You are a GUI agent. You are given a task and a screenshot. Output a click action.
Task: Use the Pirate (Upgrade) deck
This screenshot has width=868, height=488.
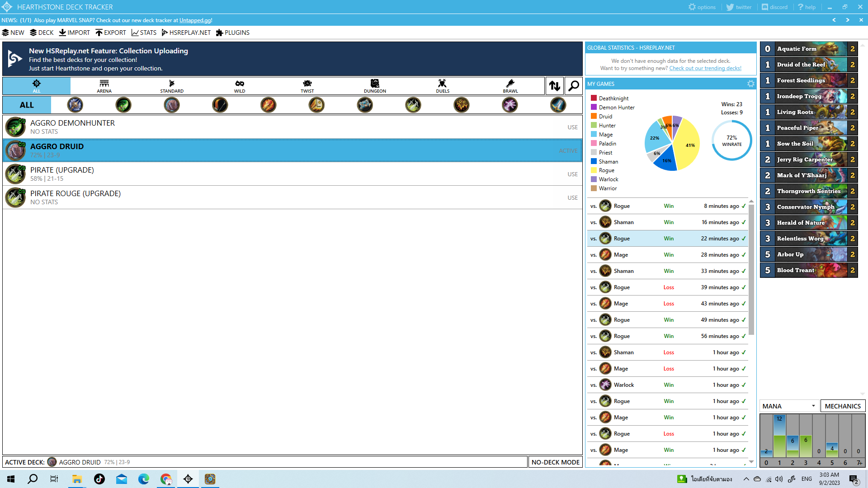[x=572, y=174]
